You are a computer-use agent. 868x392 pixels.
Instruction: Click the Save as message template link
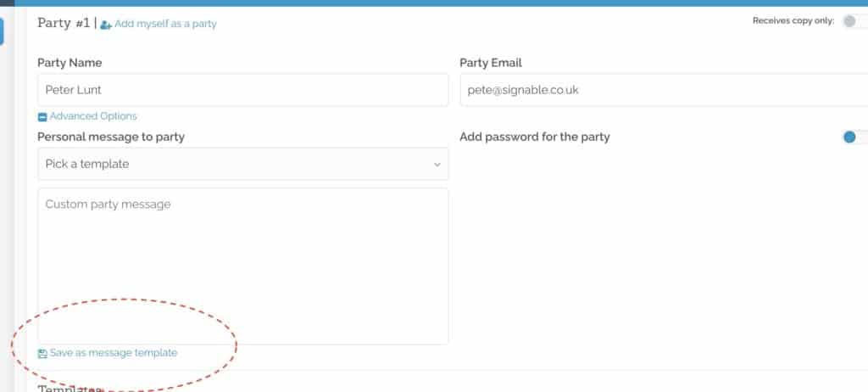coord(114,353)
